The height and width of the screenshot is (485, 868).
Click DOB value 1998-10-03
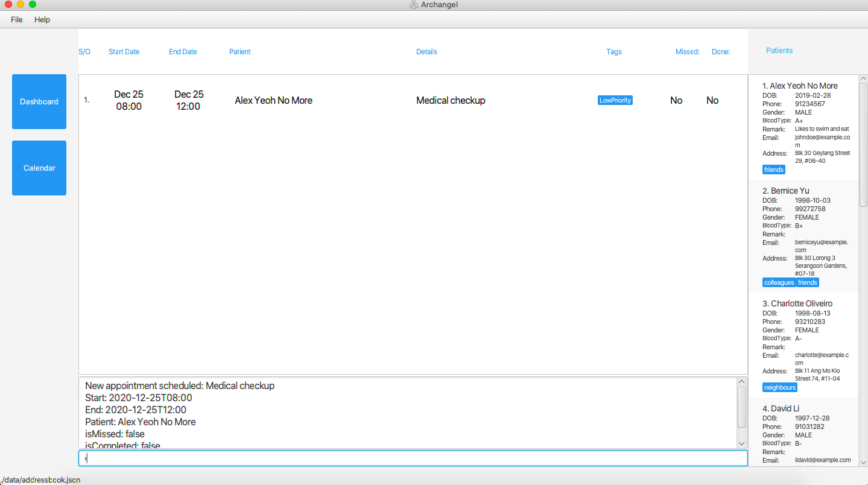click(813, 200)
